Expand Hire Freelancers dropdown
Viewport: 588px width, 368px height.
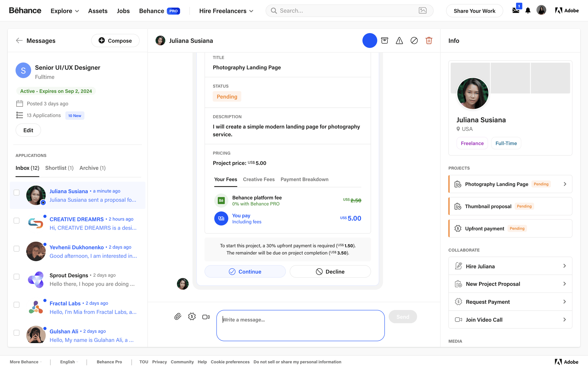point(226,11)
